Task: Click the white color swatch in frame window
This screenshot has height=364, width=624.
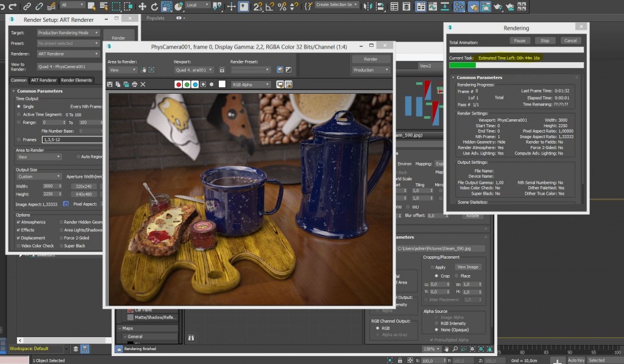Action: pyautogui.click(x=222, y=84)
